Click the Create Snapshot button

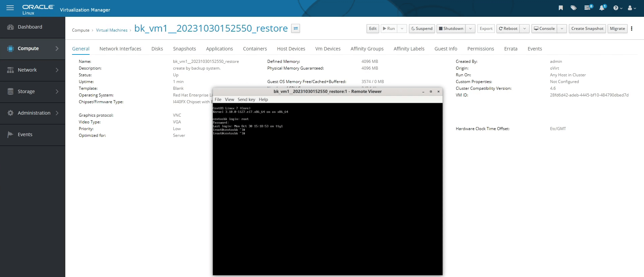click(x=587, y=29)
